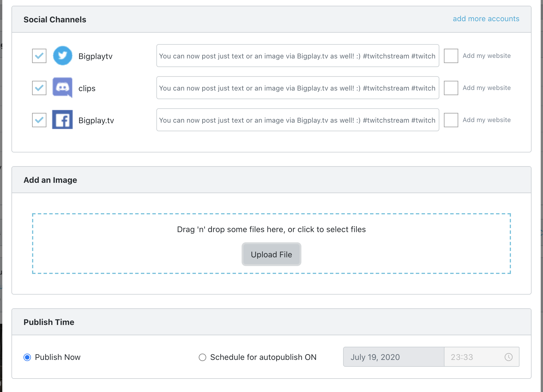Enable Add my website for Facebook row
The image size is (543, 392).
(451, 120)
